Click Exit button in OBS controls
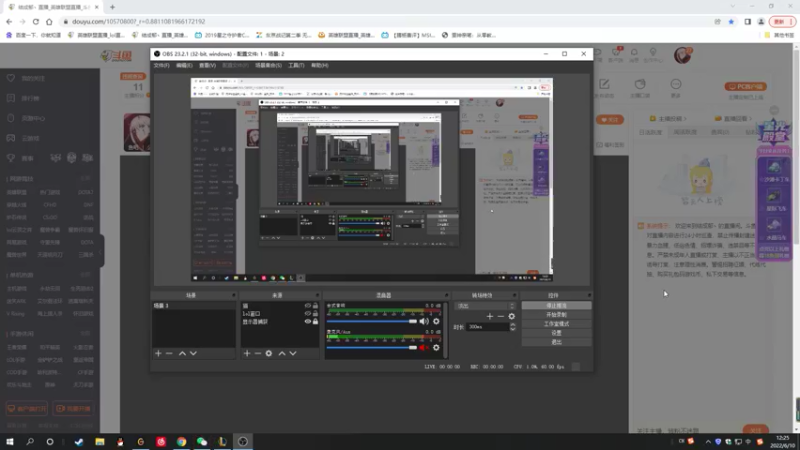800x450 pixels. click(x=556, y=342)
